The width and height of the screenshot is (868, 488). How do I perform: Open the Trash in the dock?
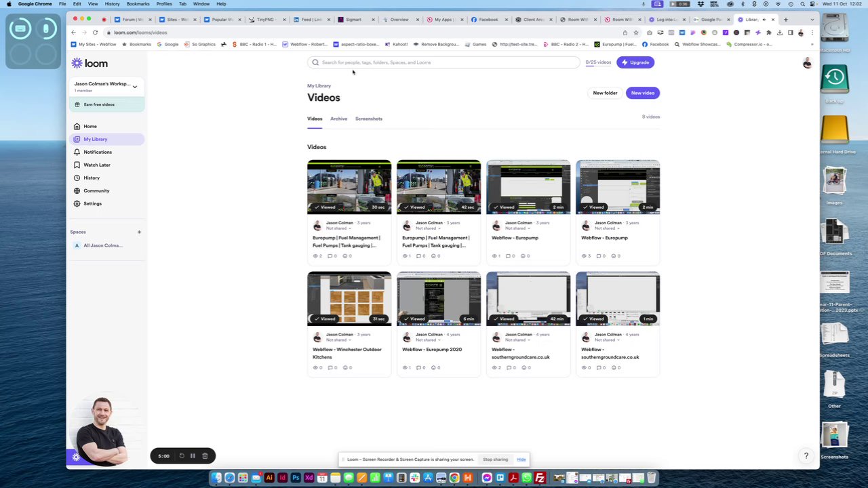651,479
